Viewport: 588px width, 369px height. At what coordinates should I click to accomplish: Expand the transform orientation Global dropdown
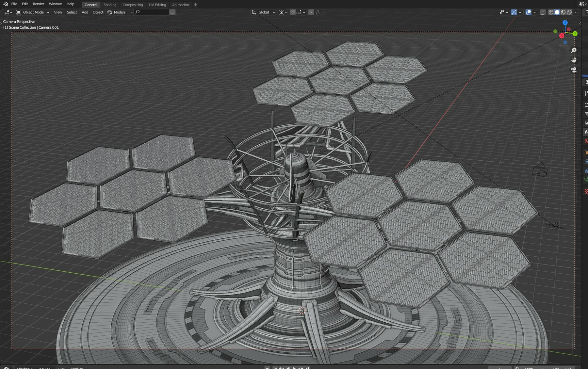263,12
